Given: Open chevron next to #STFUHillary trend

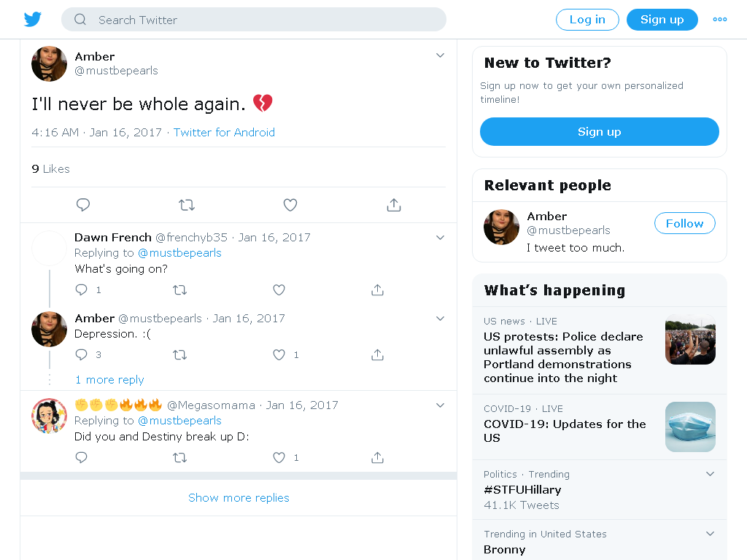Looking at the screenshot, I should tap(710, 474).
